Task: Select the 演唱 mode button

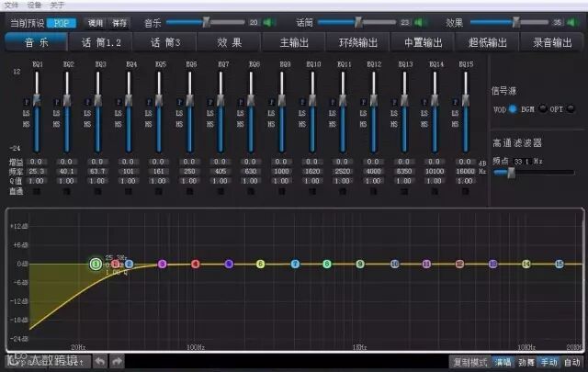Action: click(503, 362)
